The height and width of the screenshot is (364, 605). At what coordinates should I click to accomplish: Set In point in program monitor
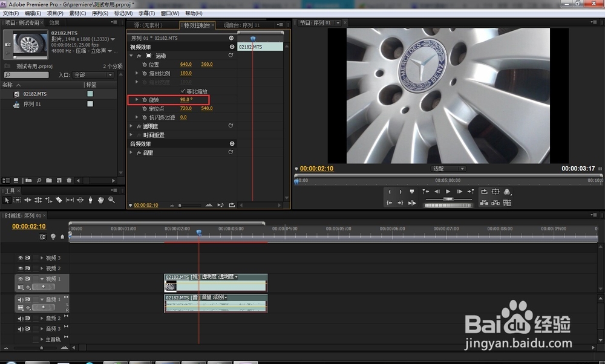(389, 192)
